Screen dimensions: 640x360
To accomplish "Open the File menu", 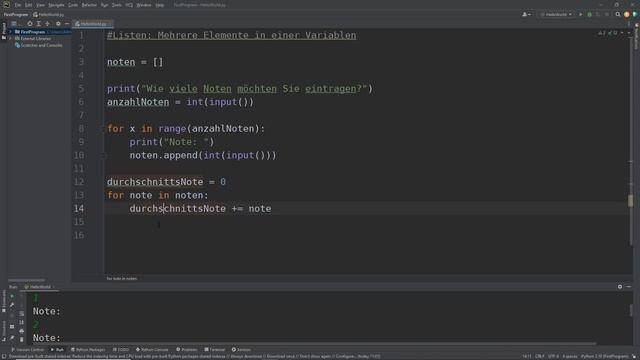I will [18, 5].
